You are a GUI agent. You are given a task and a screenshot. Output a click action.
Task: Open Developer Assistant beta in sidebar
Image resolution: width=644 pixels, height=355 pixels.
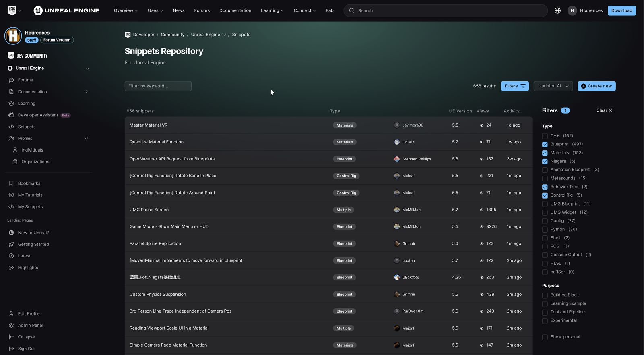(x=38, y=115)
